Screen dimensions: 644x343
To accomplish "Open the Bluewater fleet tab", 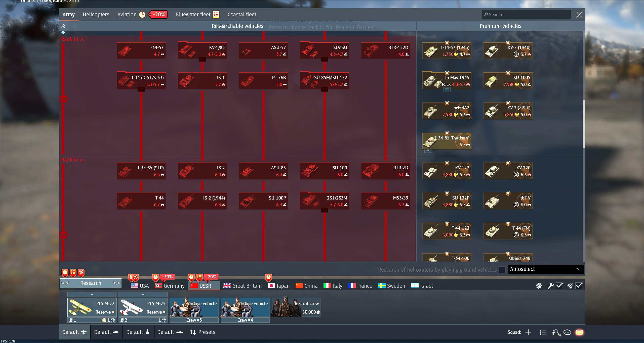I will [x=193, y=15].
